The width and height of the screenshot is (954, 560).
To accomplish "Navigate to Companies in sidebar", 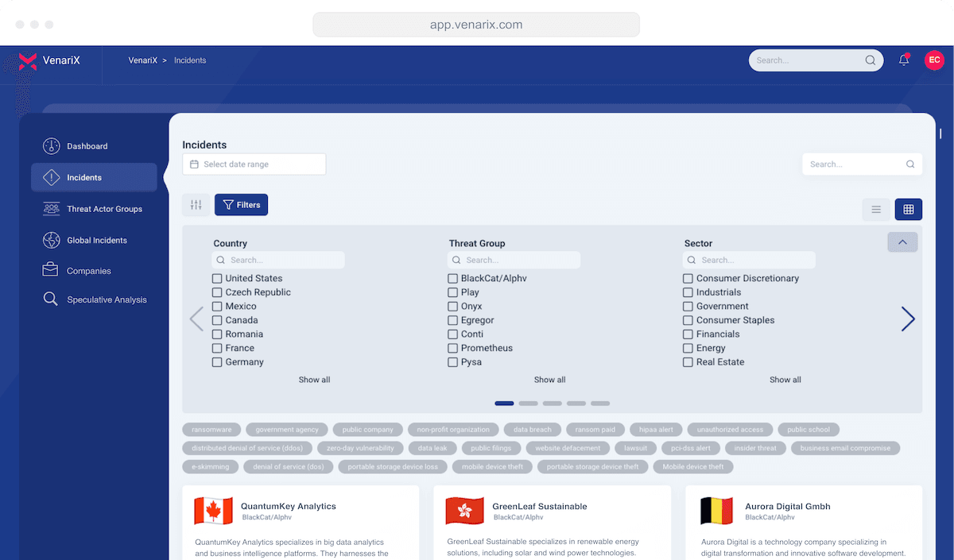I will click(88, 271).
